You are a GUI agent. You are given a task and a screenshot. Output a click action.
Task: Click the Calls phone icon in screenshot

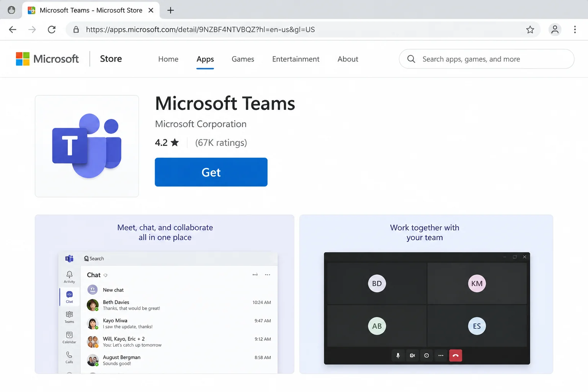pyautogui.click(x=69, y=355)
